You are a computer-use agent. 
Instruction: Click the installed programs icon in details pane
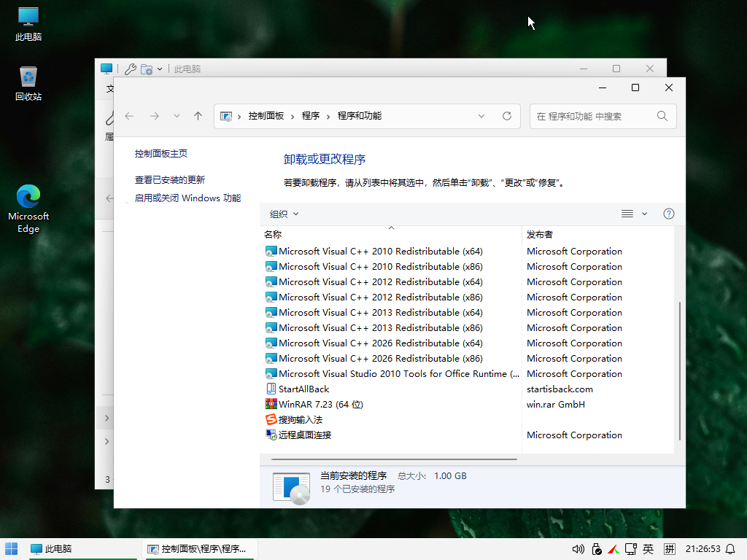[x=292, y=488]
